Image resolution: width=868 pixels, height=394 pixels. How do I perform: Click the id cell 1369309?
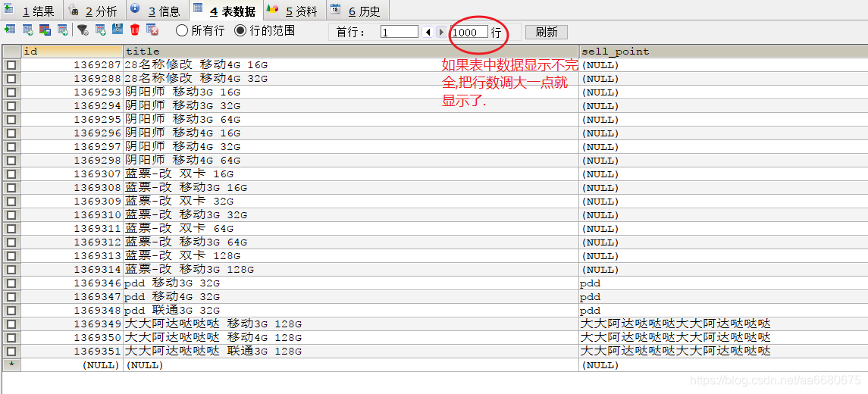(72, 202)
